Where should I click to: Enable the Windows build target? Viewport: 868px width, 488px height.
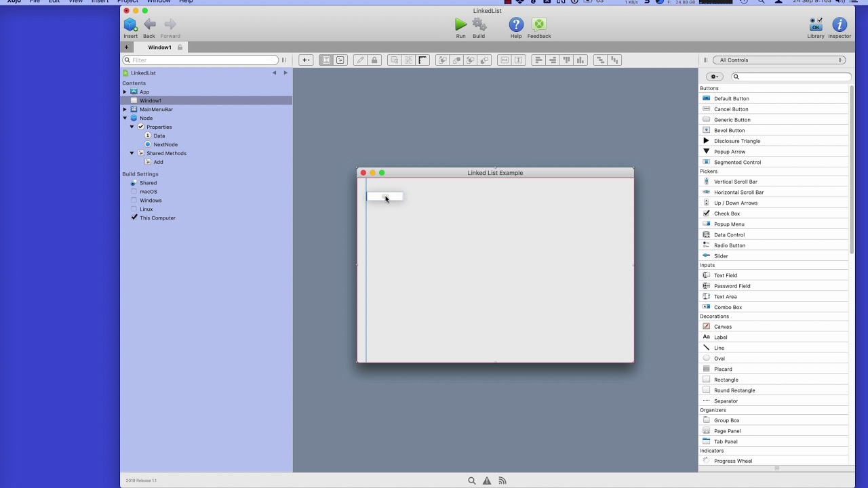[134, 201]
